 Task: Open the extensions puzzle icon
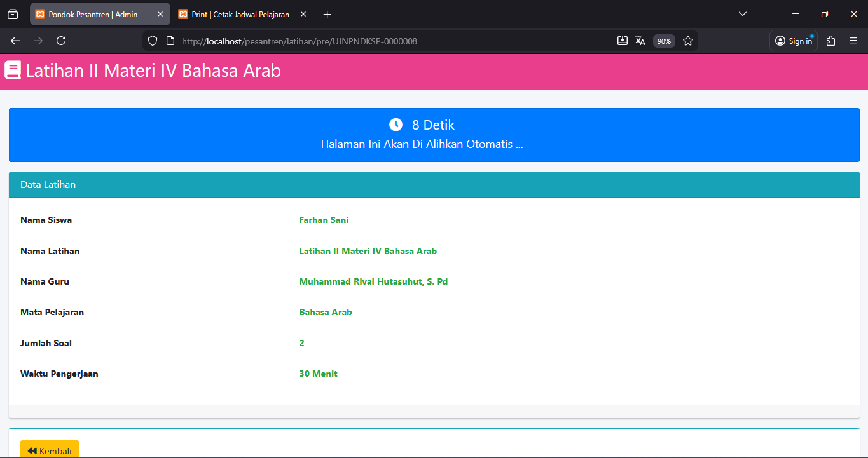click(830, 41)
